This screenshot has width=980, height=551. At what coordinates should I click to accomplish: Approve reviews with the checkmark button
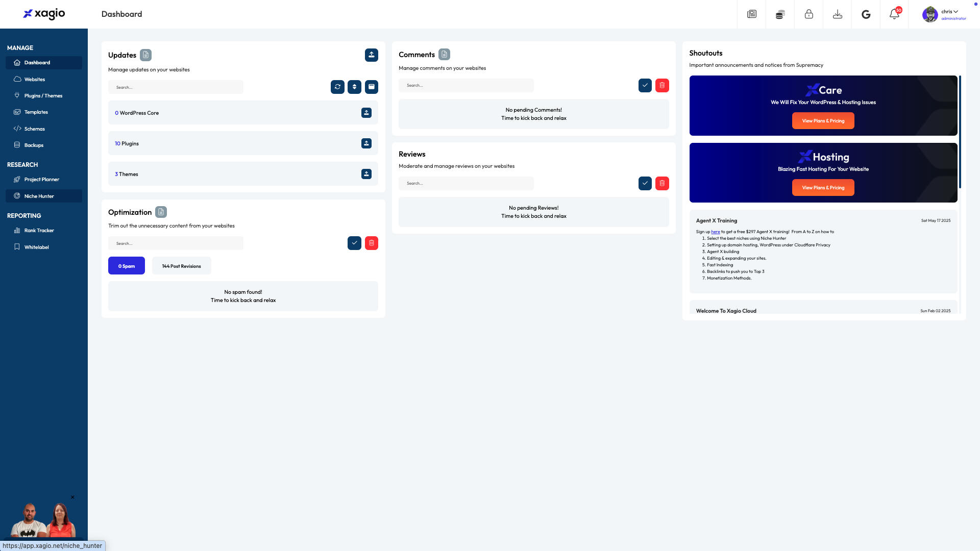point(645,183)
